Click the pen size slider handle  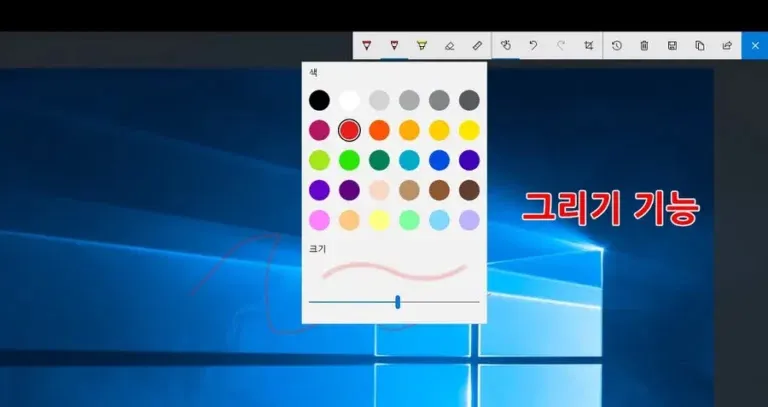[x=398, y=302]
